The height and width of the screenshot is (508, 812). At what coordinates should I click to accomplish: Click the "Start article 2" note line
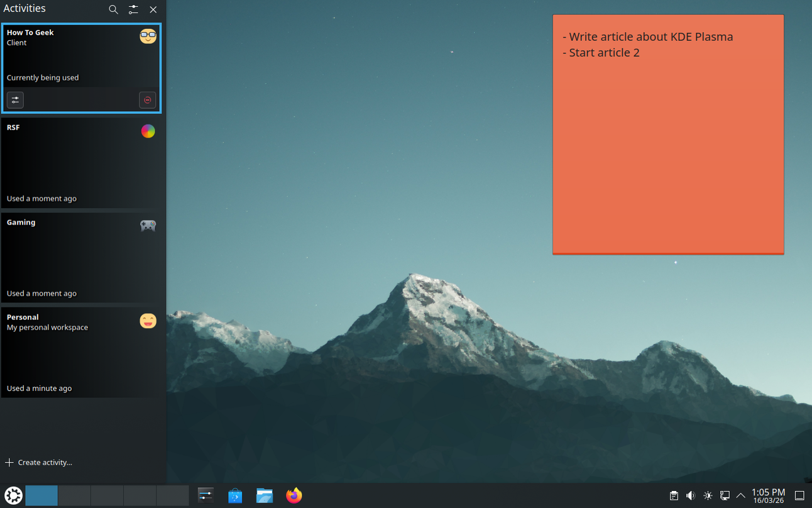pyautogui.click(x=601, y=52)
